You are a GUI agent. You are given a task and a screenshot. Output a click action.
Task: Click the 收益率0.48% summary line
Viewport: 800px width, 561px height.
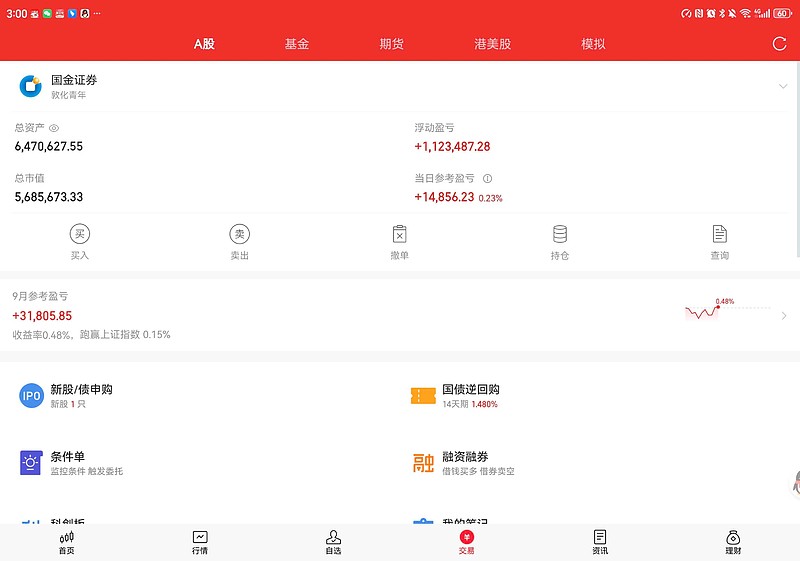point(91,335)
